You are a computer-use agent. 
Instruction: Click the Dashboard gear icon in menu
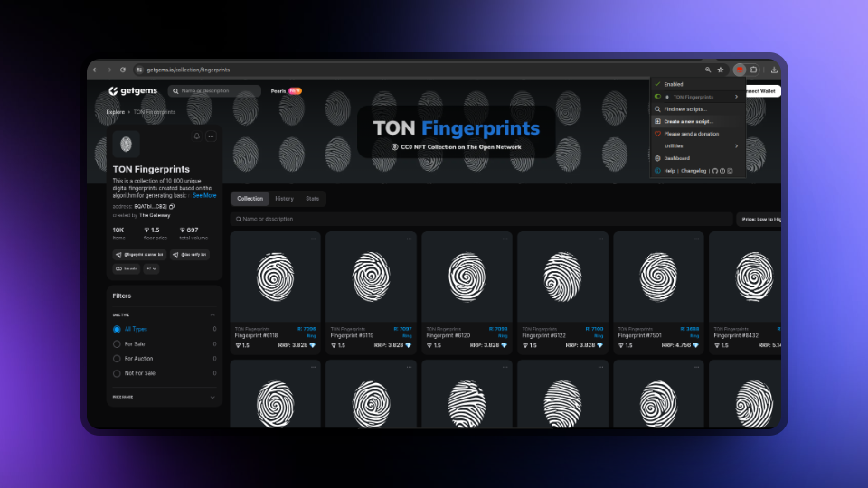coord(657,158)
